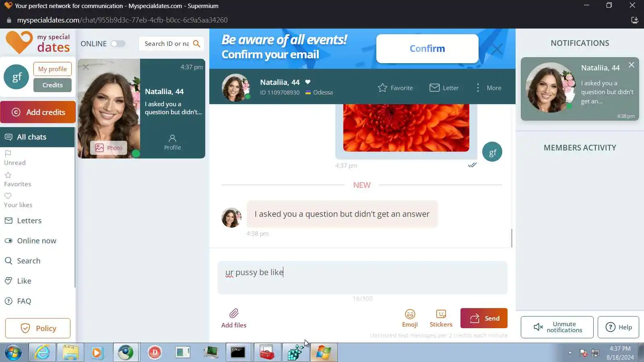Click the chat scrollbar
This screenshot has width=644, height=362.
pos(512,238)
